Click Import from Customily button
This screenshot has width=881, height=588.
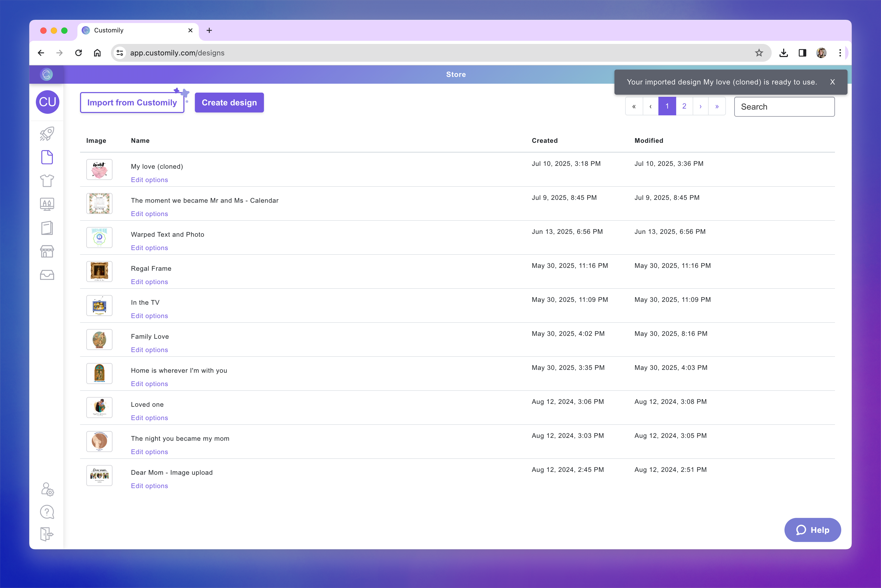(132, 103)
